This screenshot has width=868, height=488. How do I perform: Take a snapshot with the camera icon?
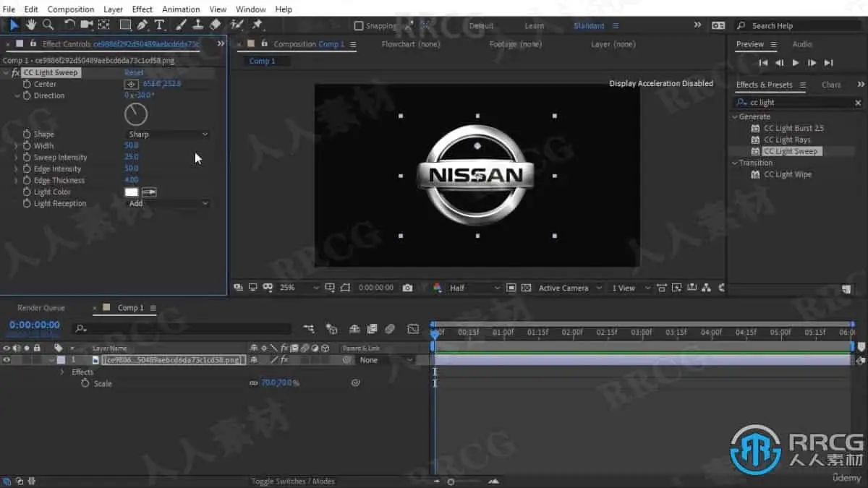[x=407, y=288]
